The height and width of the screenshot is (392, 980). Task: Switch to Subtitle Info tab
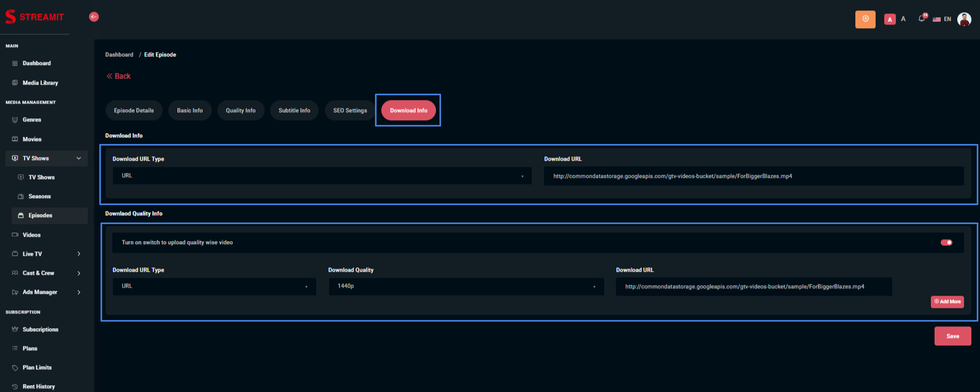[x=294, y=110]
